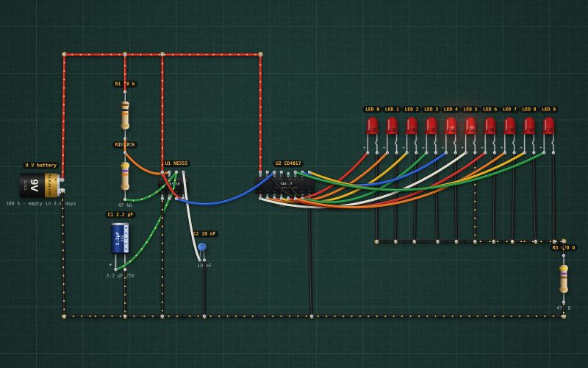Select the LED 1 red diode
The width and height of the screenshot is (588, 368).
[392, 126]
